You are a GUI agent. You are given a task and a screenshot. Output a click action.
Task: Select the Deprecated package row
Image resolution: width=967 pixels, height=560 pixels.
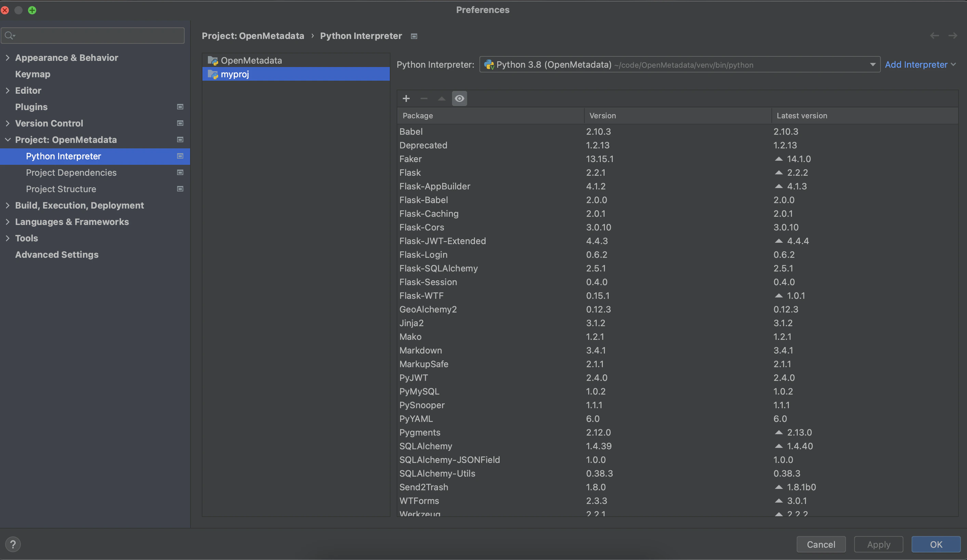(678, 145)
